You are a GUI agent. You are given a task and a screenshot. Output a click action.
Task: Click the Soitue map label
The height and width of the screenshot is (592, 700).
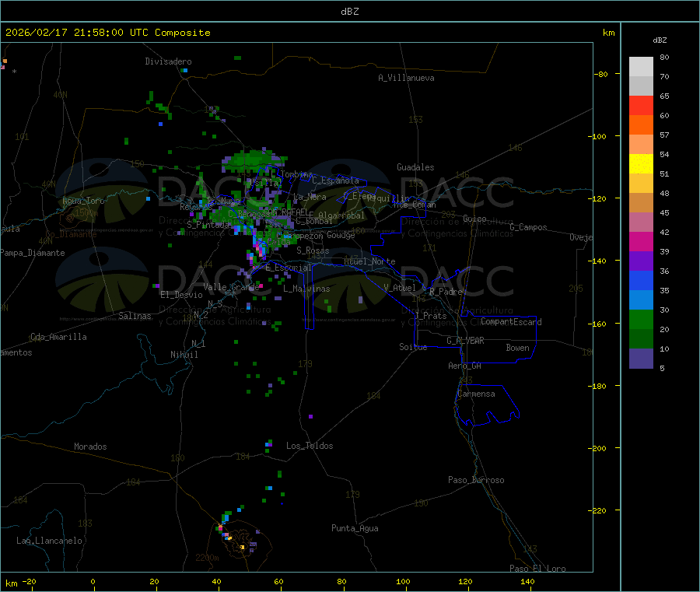(x=413, y=347)
